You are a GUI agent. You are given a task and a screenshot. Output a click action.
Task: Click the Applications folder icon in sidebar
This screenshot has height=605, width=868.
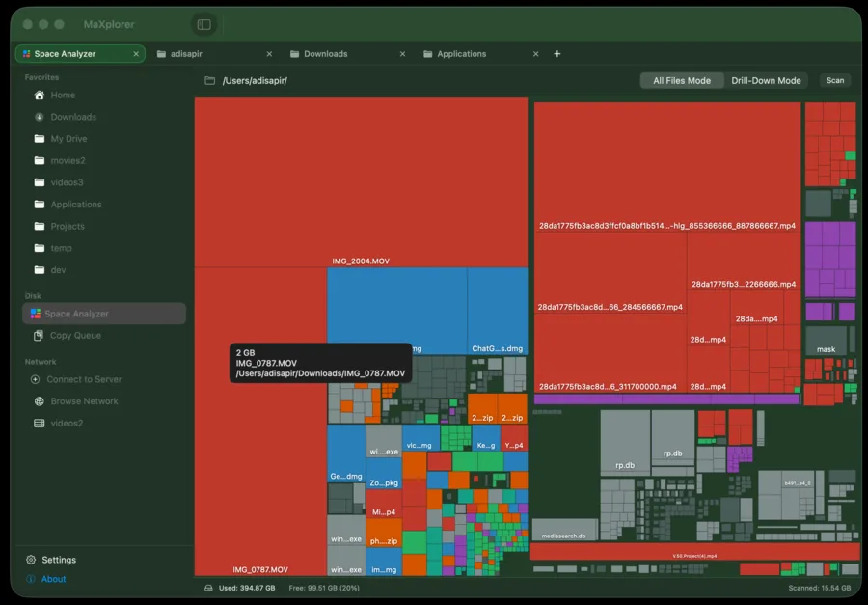coord(40,205)
